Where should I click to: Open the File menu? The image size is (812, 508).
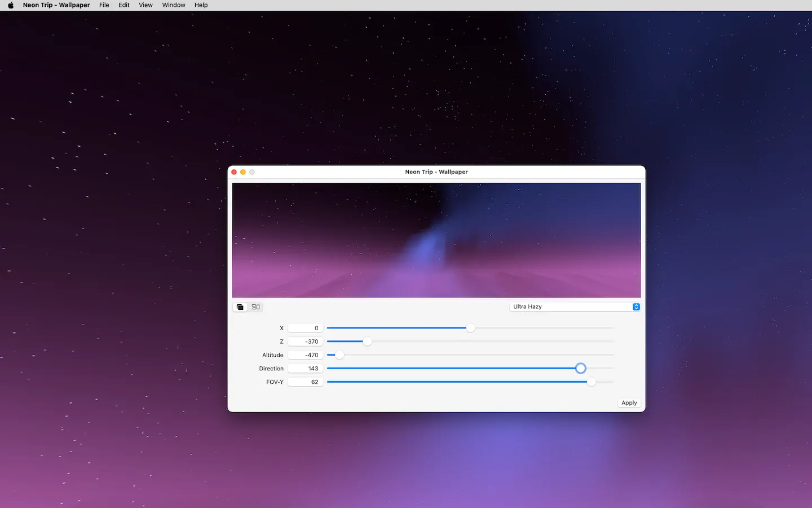click(104, 5)
